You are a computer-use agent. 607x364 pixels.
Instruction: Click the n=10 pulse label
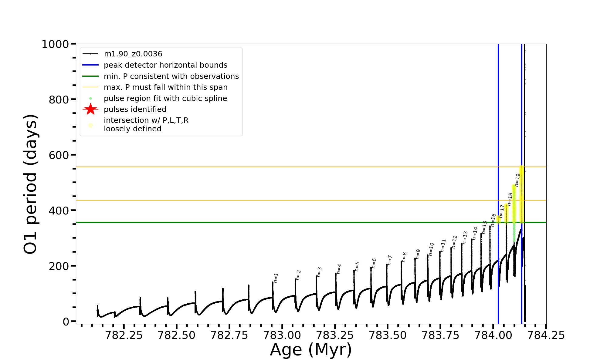click(x=431, y=249)
